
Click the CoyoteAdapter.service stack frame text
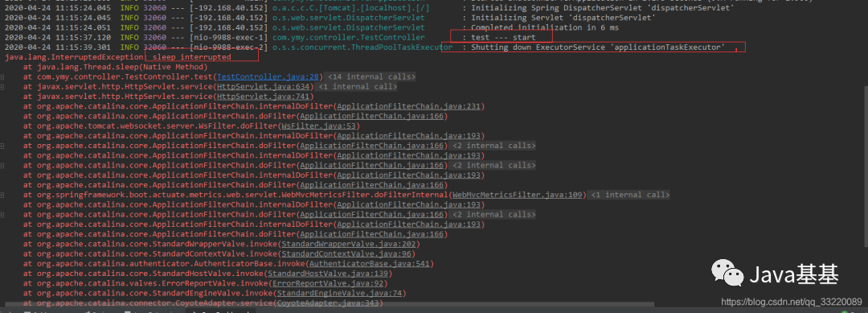click(154, 303)
